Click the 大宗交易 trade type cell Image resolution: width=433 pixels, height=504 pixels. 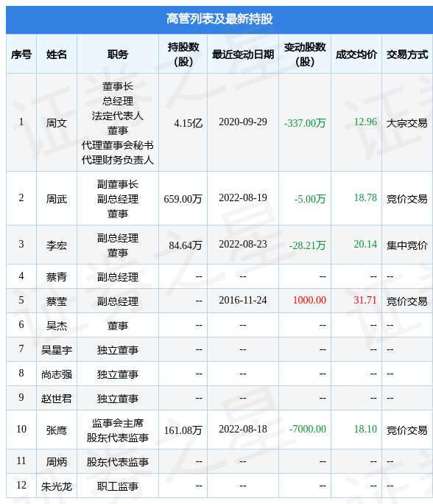(x=407, y=123)
